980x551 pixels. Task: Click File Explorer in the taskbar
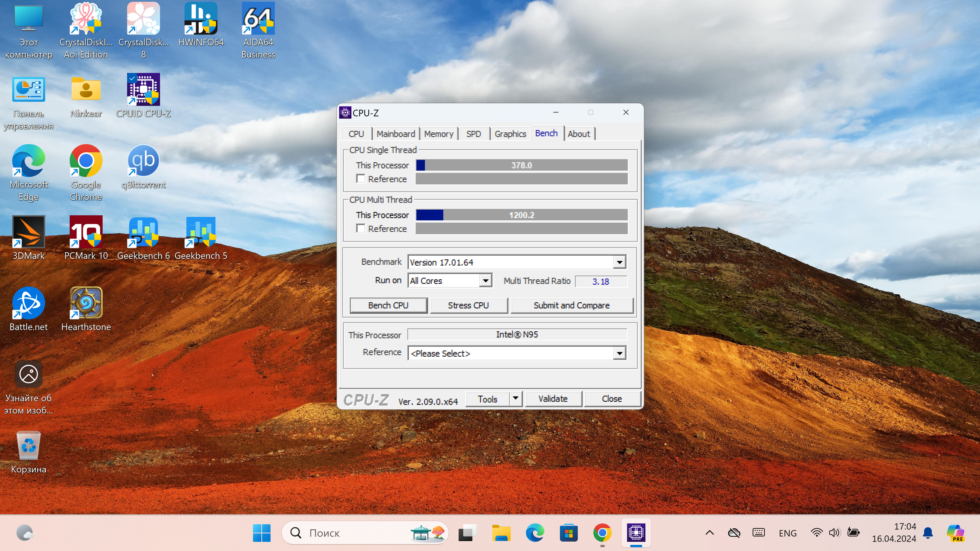pyautogui.click(x=501, y=533)
